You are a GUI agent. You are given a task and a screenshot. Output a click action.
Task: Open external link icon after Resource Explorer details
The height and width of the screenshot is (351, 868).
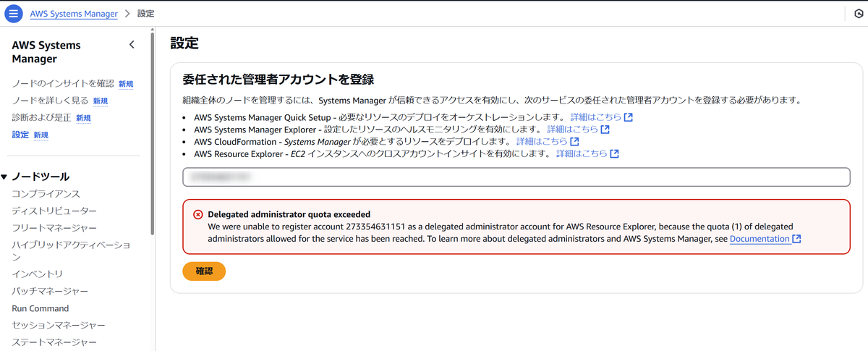click(x=614, y=154)
